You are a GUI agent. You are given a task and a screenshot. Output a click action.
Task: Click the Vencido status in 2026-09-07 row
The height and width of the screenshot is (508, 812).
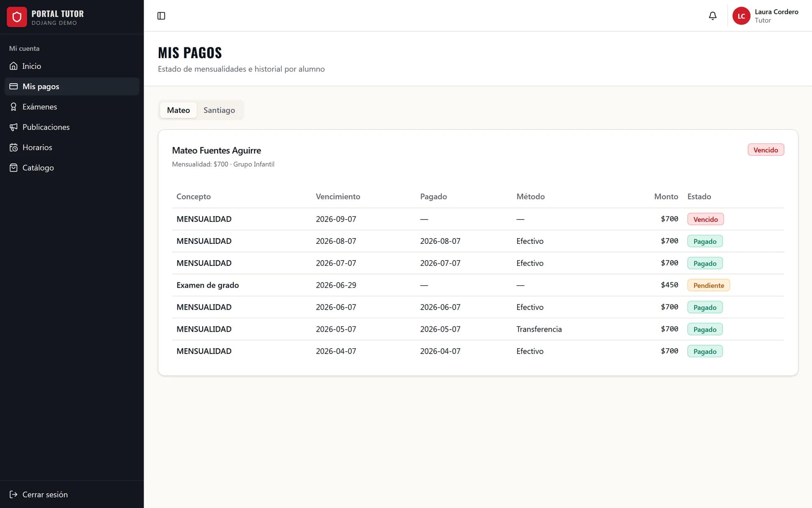pos(705,219)
